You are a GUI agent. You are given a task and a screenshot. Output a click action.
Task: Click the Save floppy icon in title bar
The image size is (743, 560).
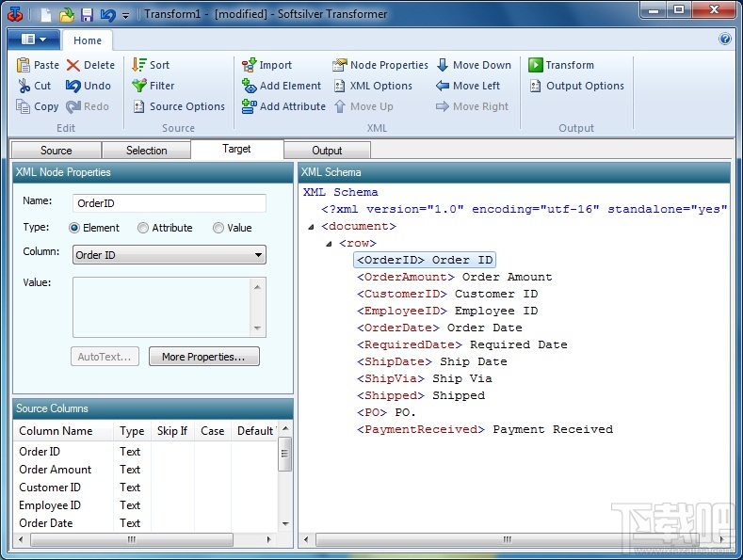coord(87,15)
